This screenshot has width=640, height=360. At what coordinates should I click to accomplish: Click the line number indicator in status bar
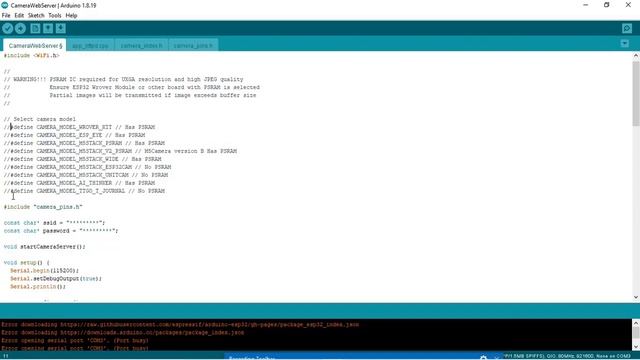6,356
